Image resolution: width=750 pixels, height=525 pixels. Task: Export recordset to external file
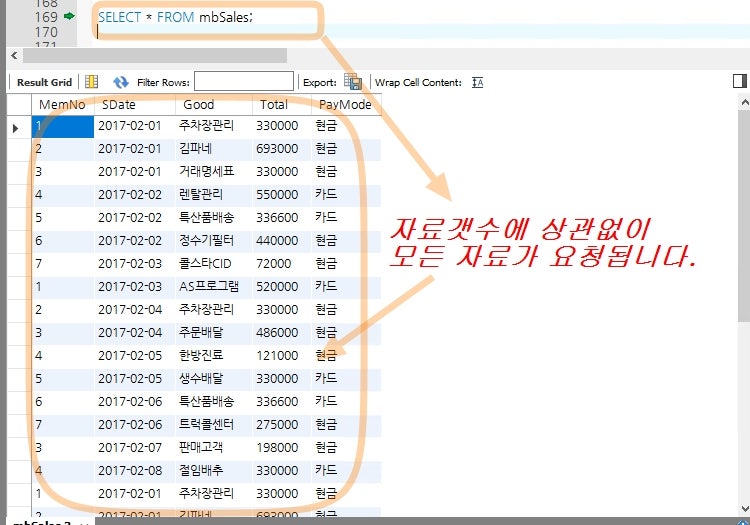(353, 82)
